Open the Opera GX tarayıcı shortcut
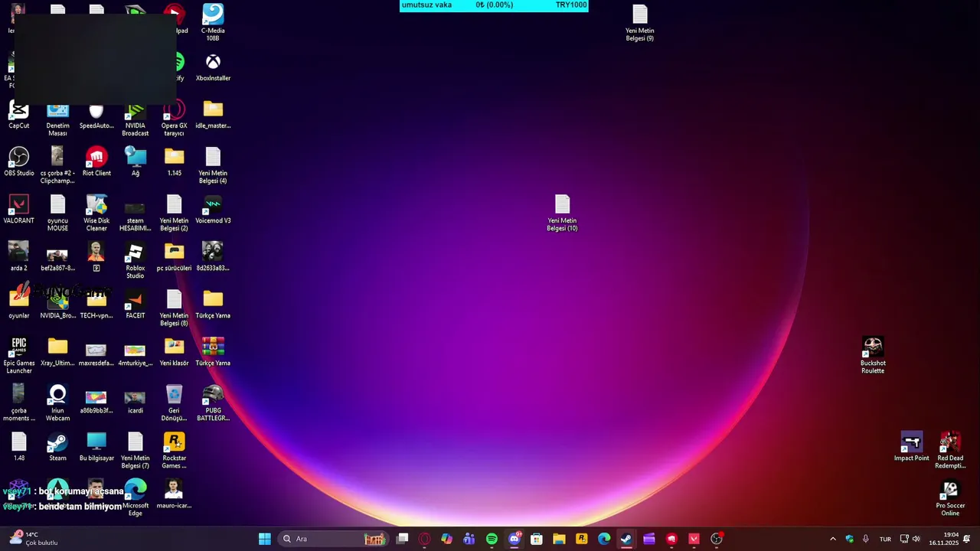Screen dimensions: 980x551 point(175,119)
